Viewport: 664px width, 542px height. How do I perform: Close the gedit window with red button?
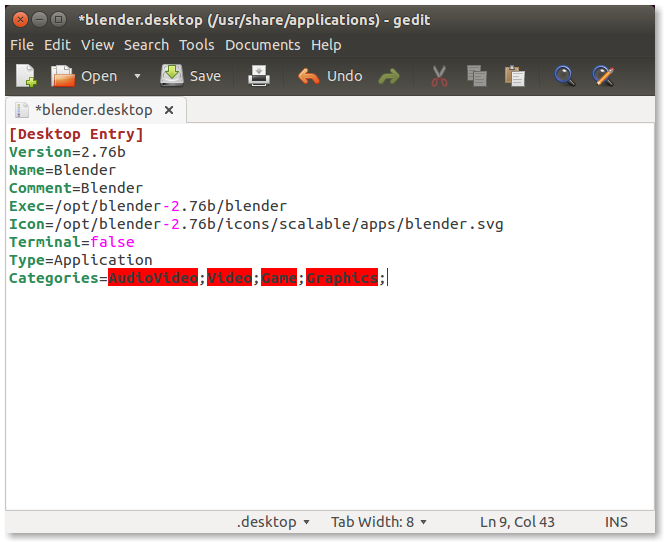(20, 19)
